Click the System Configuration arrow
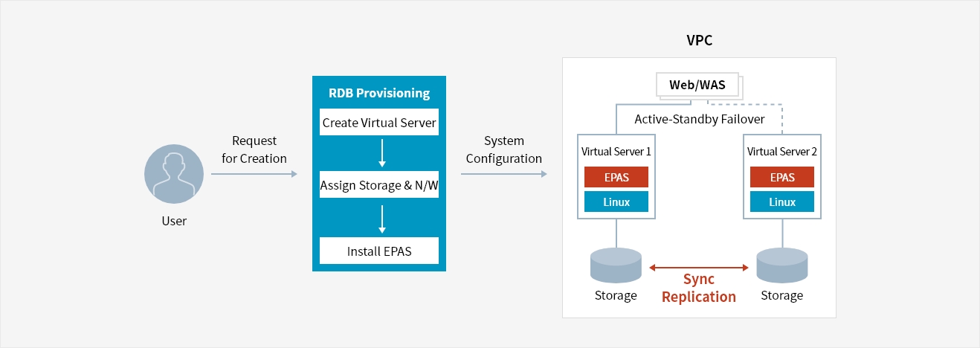 tap(503, 174)
